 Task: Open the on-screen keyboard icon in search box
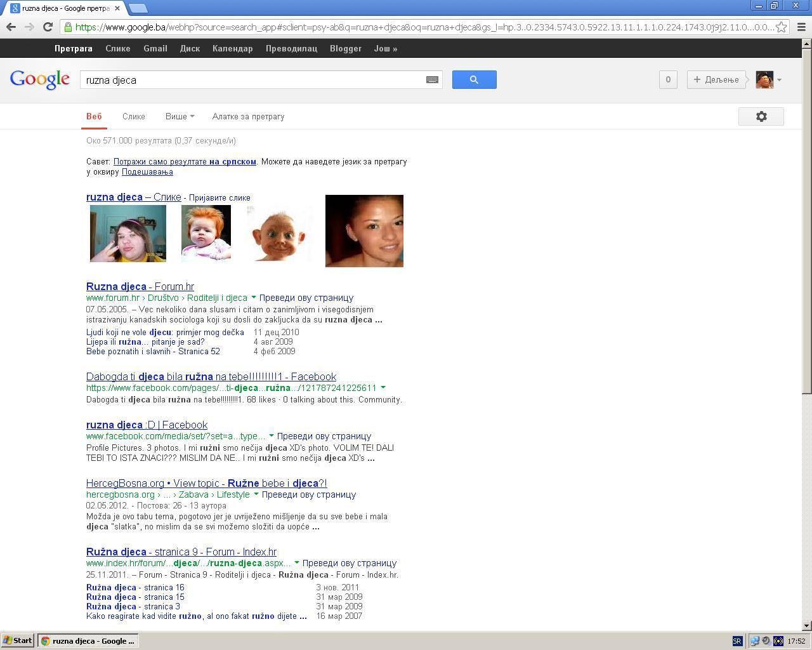(x=432, y=80)
